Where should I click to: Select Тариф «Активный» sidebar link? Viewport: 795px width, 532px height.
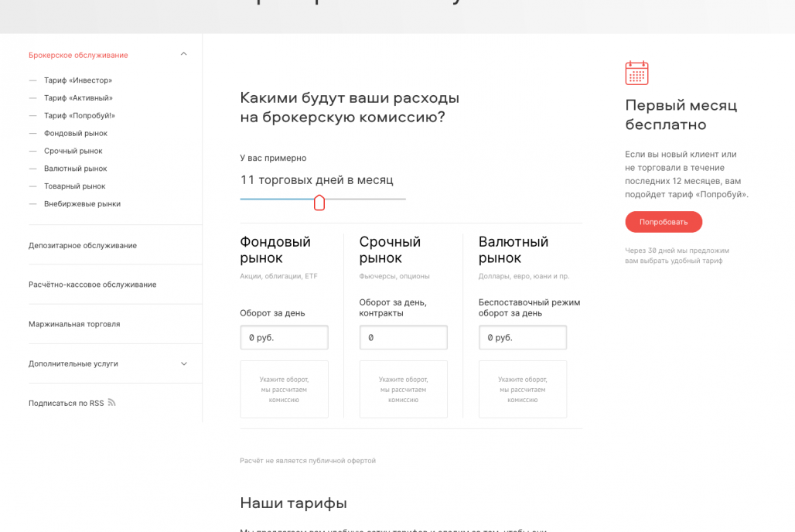tap(78, 98)
